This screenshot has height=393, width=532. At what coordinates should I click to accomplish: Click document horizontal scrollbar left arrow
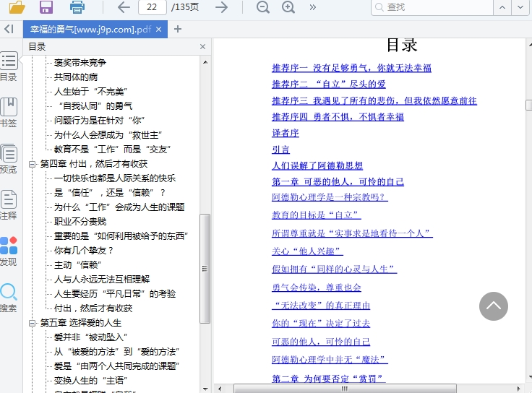click(x=220, y=389)
